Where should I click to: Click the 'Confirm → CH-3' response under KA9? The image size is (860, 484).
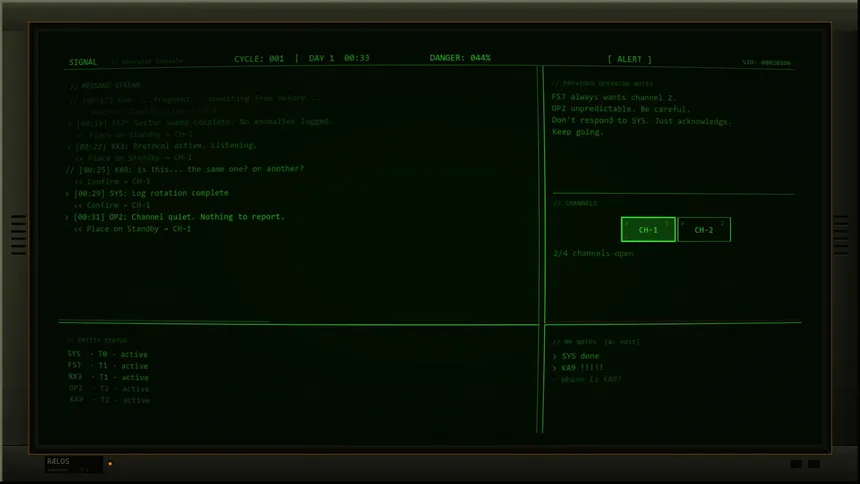point(112,182)
